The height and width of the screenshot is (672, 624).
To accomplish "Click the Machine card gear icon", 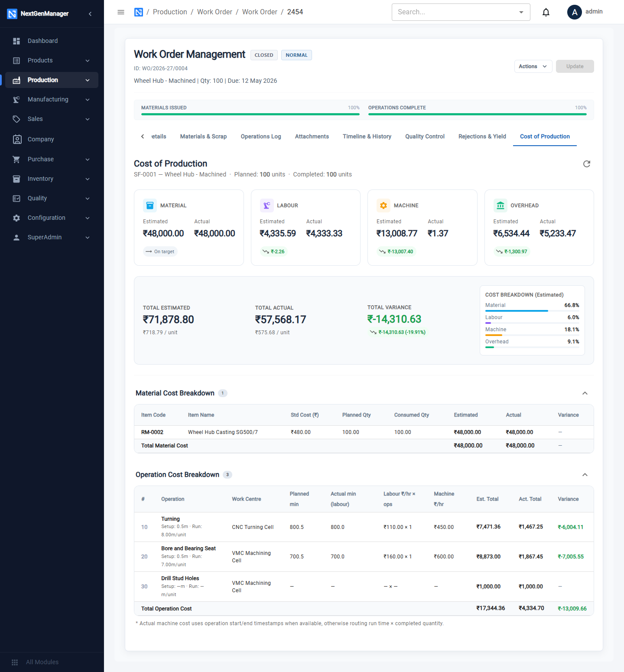I will click(x=383, y=206).
